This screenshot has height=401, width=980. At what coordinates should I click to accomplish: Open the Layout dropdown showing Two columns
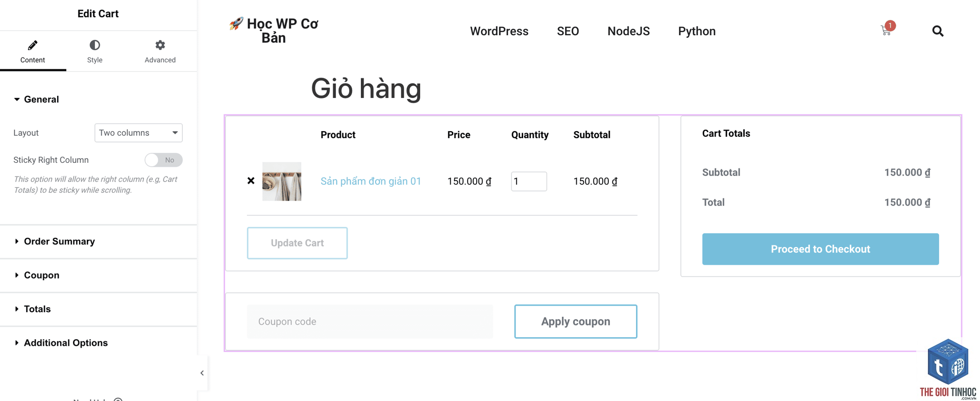[x=138, y=133]
